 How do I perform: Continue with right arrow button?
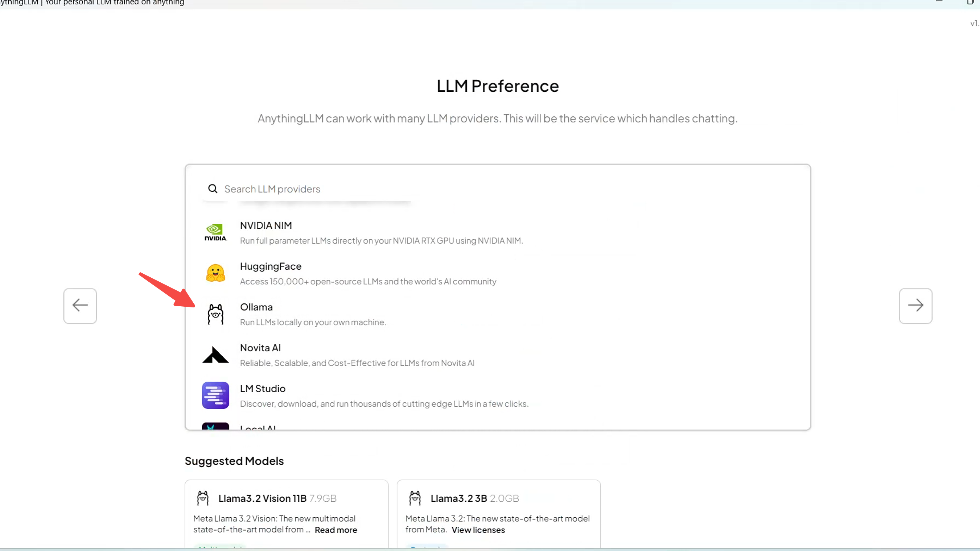coord(915,305)
